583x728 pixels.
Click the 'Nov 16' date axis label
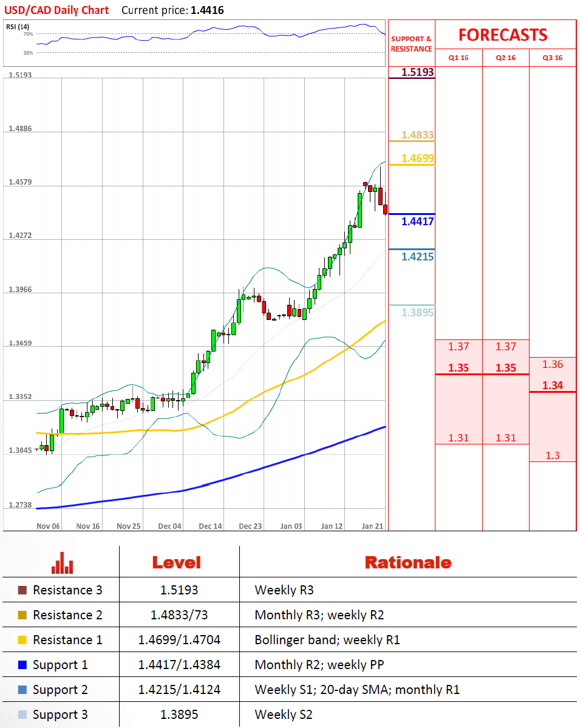click(x=88, y=526)
